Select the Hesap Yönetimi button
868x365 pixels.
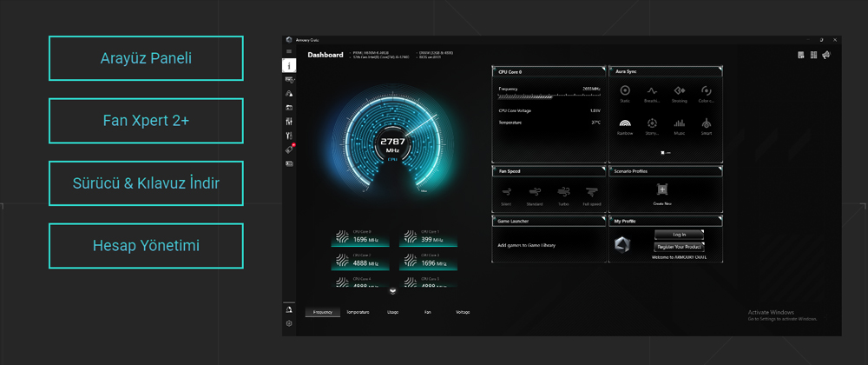[146, 246]
